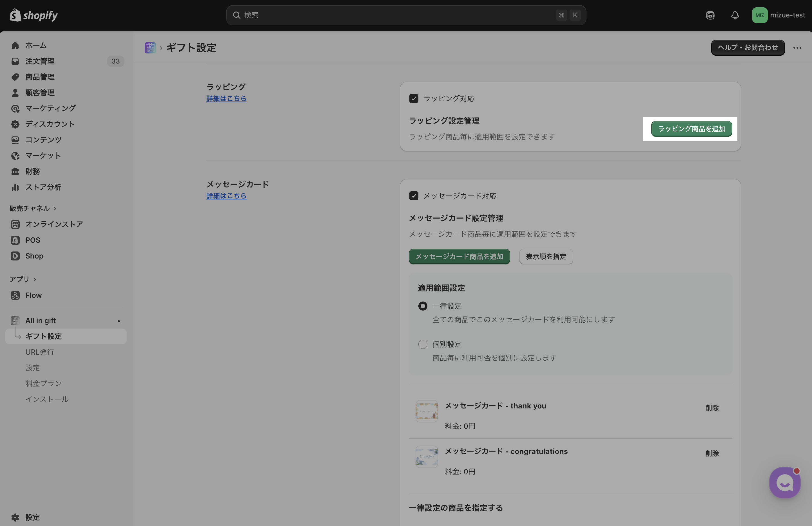This screenshot has height=526, width=812.
Task: Uncheck ラッピング対応 checkbox
Action: tap(414, 98)
